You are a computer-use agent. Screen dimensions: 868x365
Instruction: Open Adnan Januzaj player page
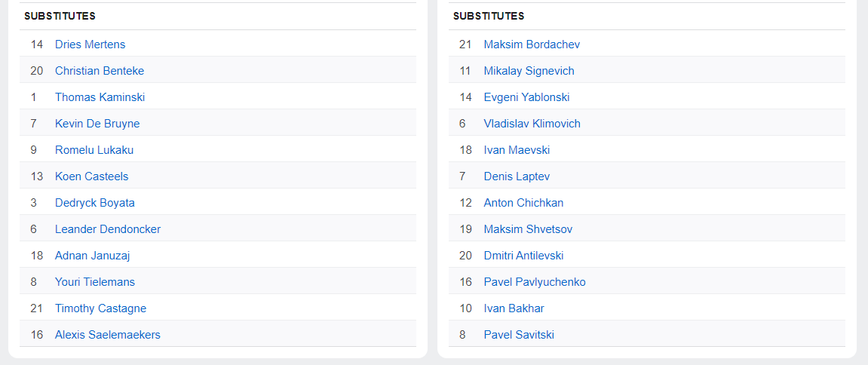coord(93,256)
